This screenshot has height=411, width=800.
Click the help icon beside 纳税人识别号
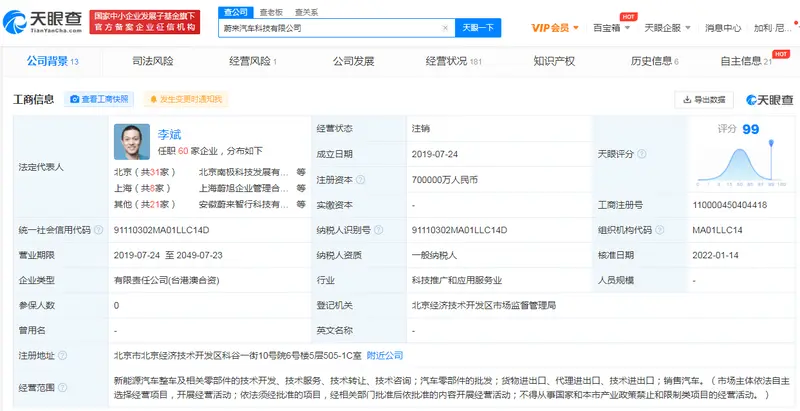pos(378,230)
